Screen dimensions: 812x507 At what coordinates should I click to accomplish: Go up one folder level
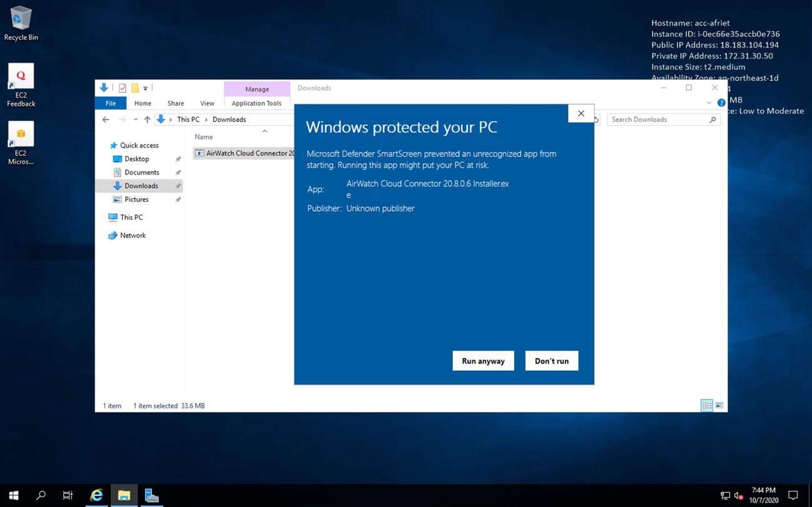click(x=147, y=119)
